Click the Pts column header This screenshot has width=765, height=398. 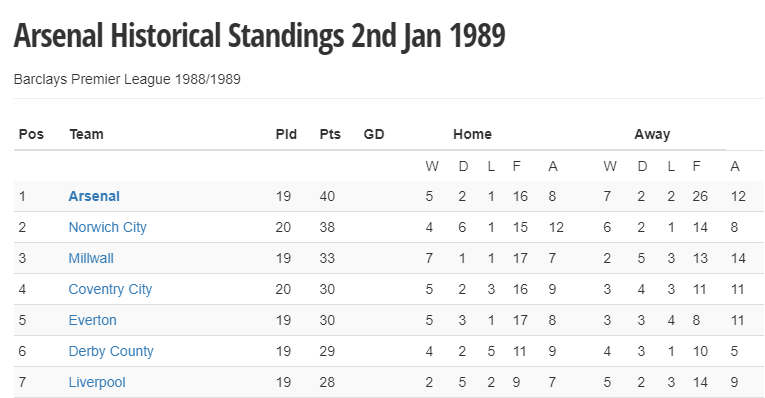330,134
